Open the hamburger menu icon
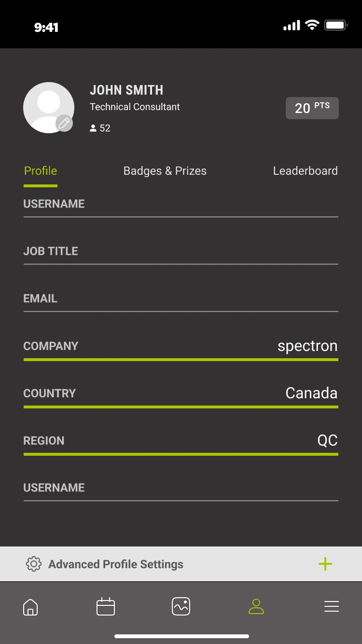 (332, 606)
